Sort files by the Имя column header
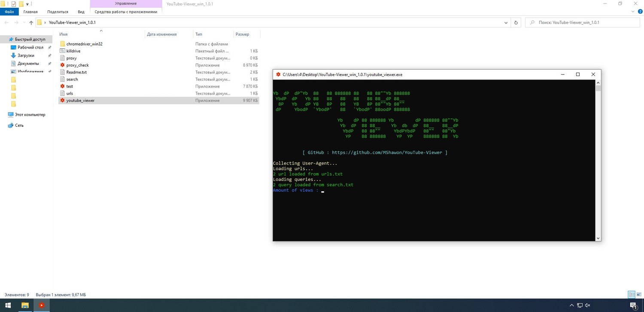This screenshot has width=644, height=312. pos(64,34)
